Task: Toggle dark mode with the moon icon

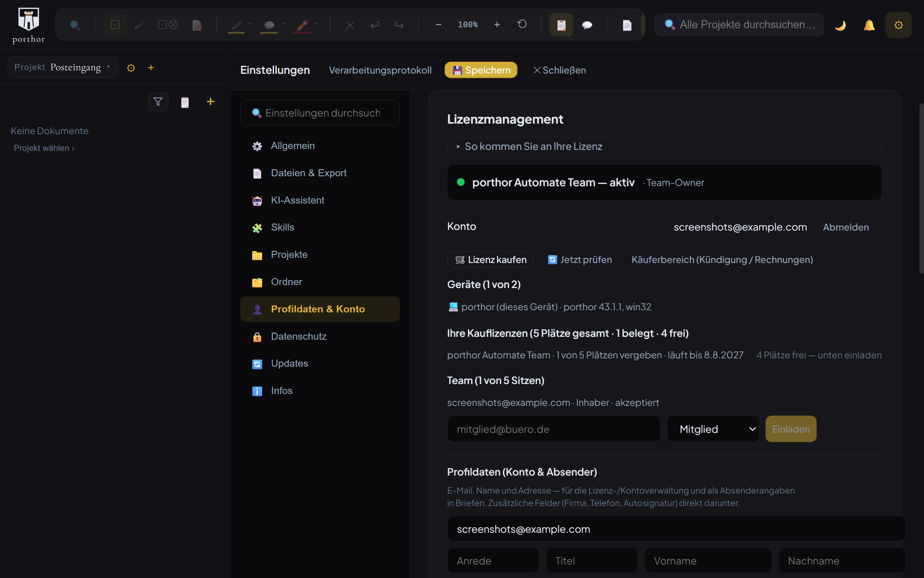Action: (840, 25)
